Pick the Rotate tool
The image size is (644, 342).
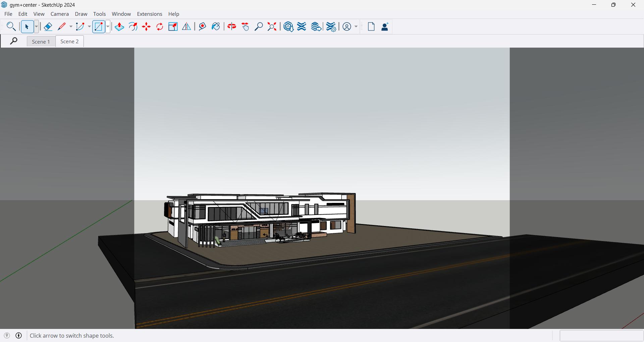click(160, 27)
